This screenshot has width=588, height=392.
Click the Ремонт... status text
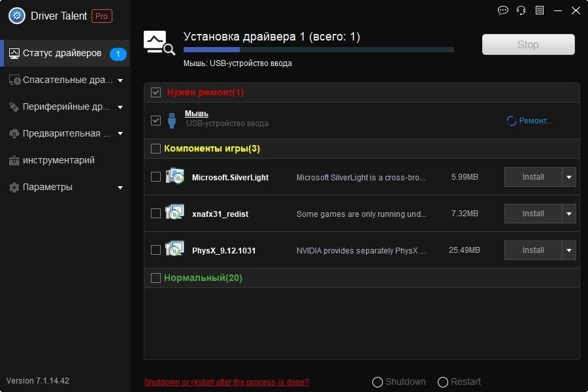pos(535,121)
